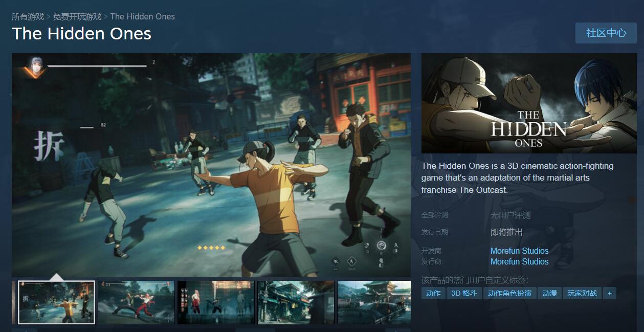Screen dimensions: 644x332
Task: Open the pagoda scenery thumbnail
Action: point(374,302)
